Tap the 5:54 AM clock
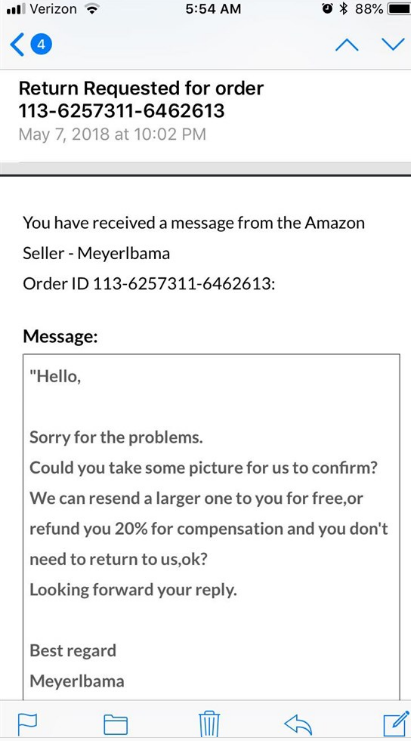 click(x=213, y=9)
